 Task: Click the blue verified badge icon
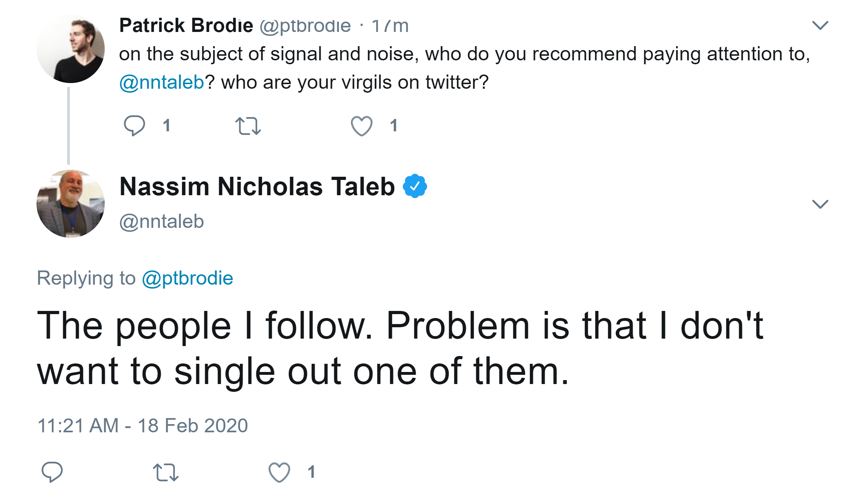point(415,186)
